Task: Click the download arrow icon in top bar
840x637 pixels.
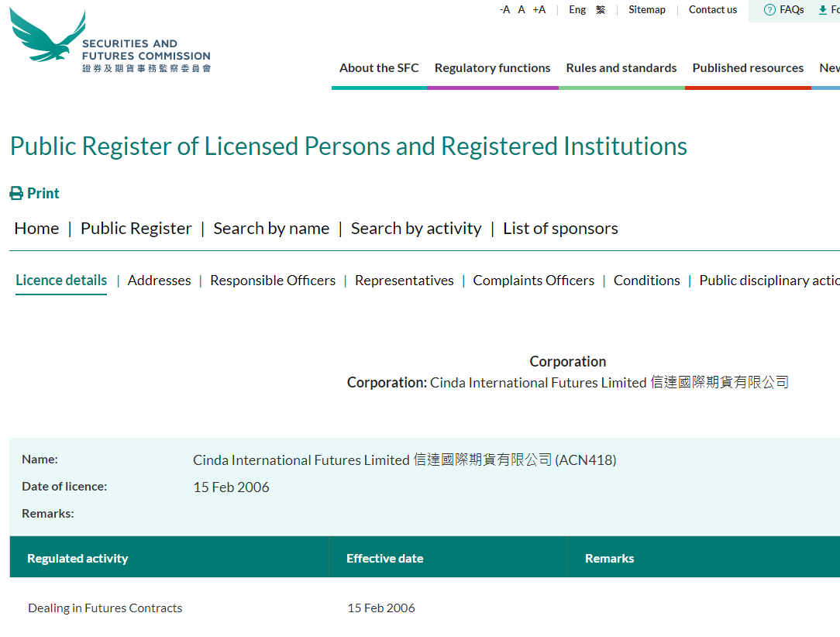Action: [x=822, y=9]
